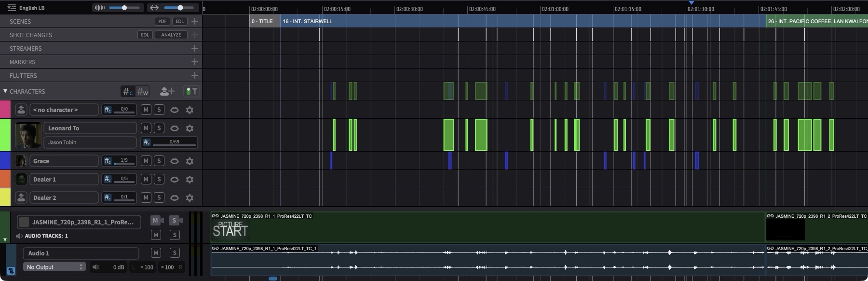
Task: Click the add character icon
Action: point(167,91)
